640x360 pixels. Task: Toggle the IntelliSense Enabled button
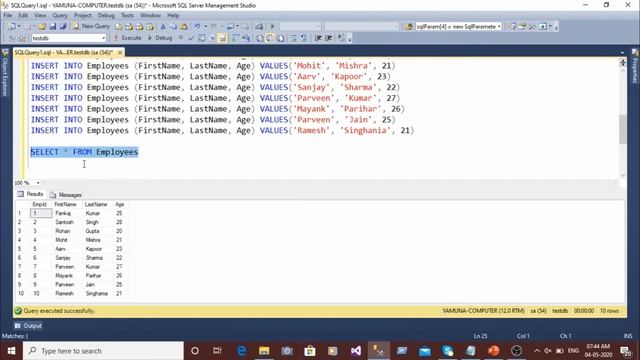pyautogui.click(x=222, y=38)
